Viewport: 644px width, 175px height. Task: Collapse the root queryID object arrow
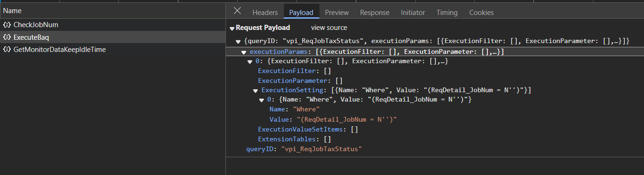pyautogui.click(x=238, y=42)
